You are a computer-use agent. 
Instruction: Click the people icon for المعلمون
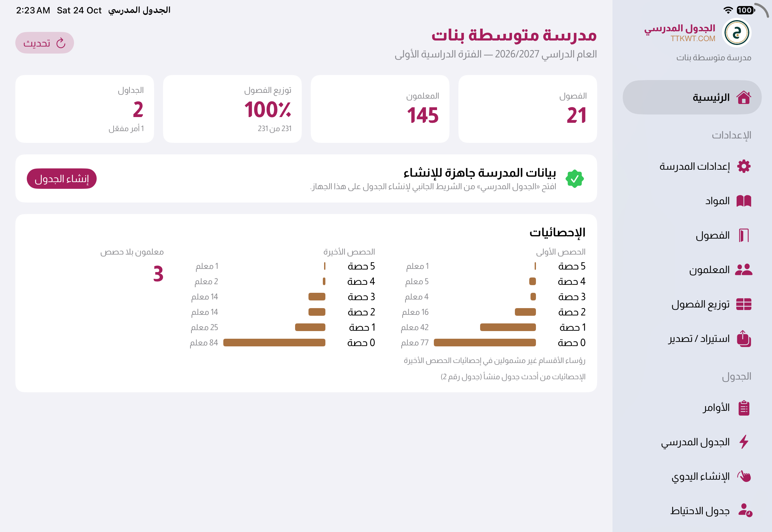click(x=744, y=270)
